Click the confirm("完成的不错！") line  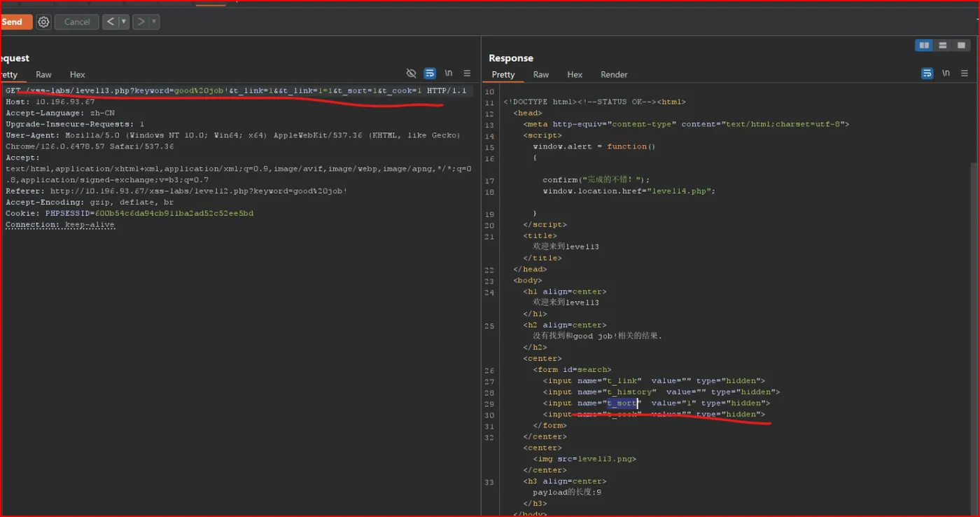596,180
